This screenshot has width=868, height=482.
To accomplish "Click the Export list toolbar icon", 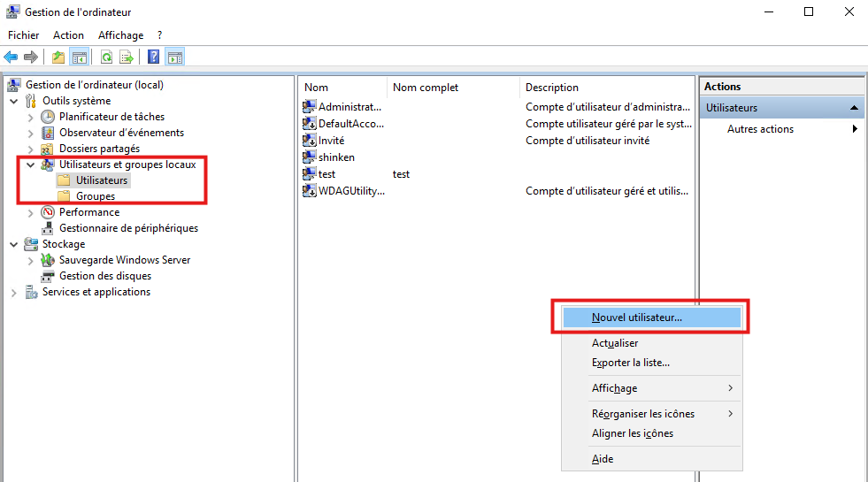I will [127, 57].
